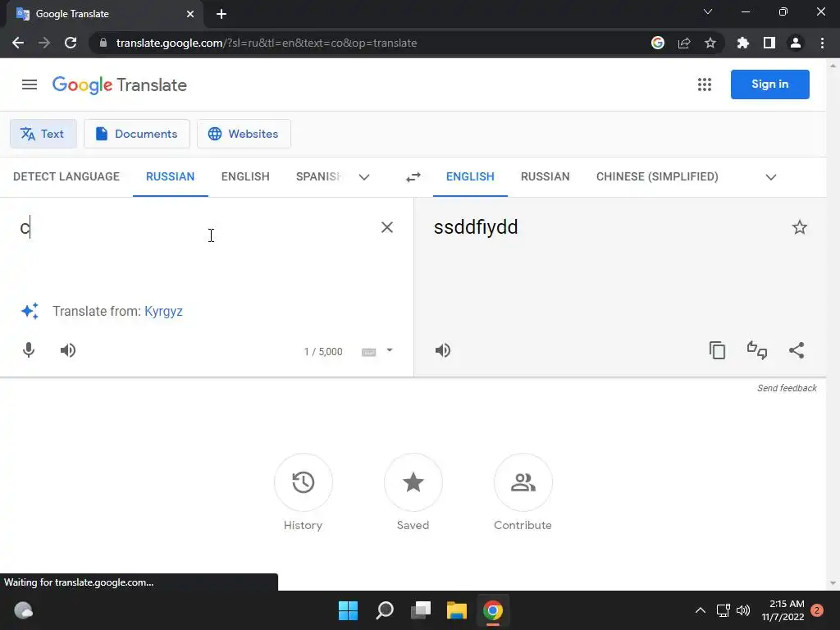The height and width of the screenshot is (630, 840).
Task: Select Detect Language source tab
Action: [66, 177]
